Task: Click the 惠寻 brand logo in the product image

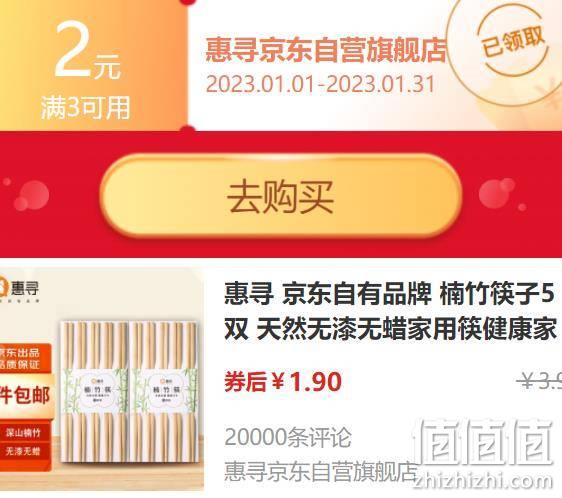Action: [19, 288]
